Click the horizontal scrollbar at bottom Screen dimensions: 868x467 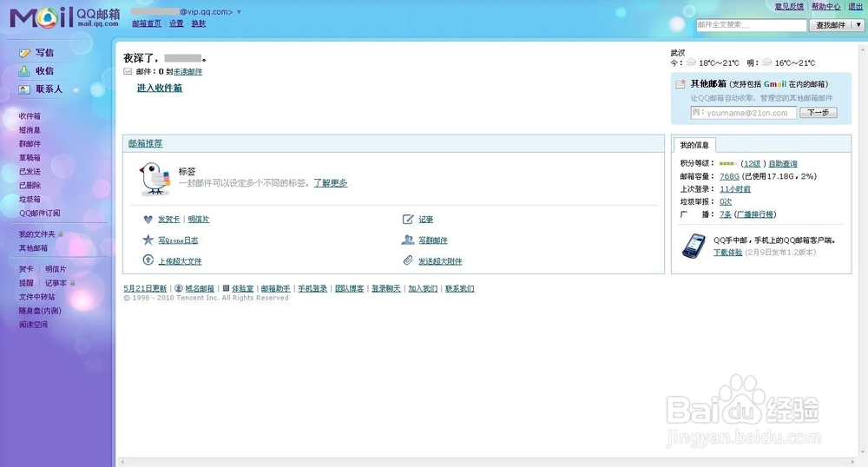[487, 462]
